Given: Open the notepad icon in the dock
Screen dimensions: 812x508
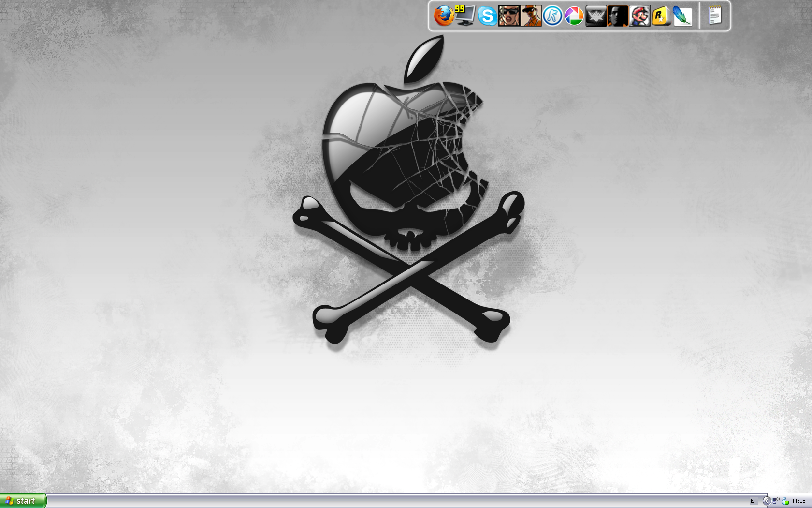Looking at the screenshot, I should 715,15.
